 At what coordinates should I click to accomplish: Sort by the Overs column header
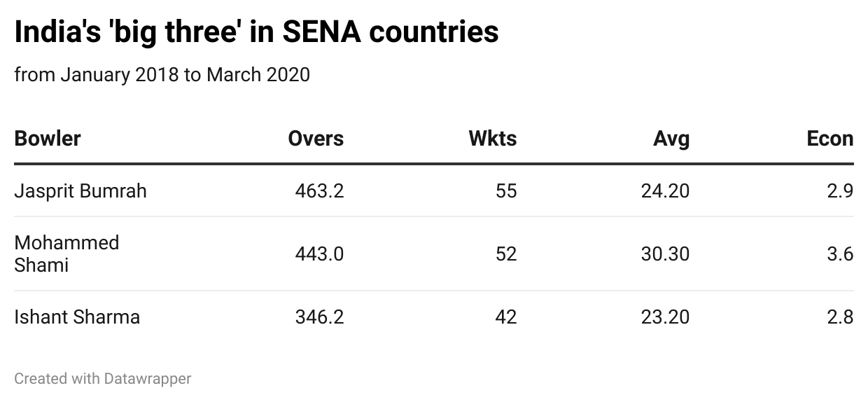tap(316, 139)
